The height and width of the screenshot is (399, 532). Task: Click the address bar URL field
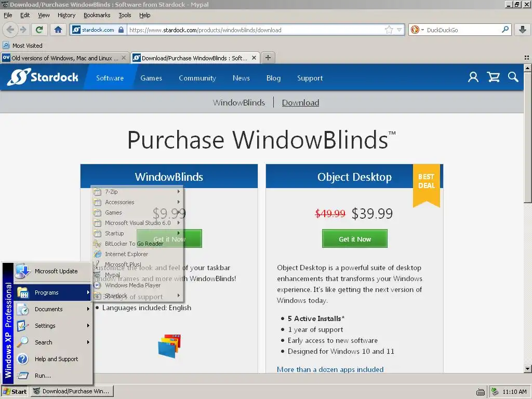256,30
